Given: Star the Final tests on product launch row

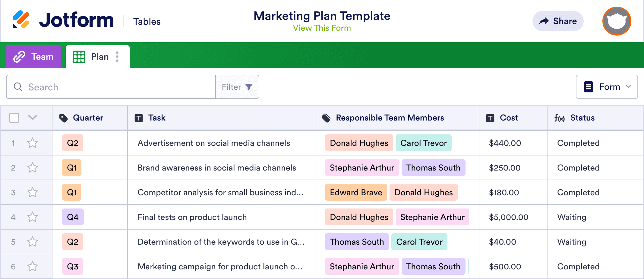Looking at the screenshot, I should [32, 217].
